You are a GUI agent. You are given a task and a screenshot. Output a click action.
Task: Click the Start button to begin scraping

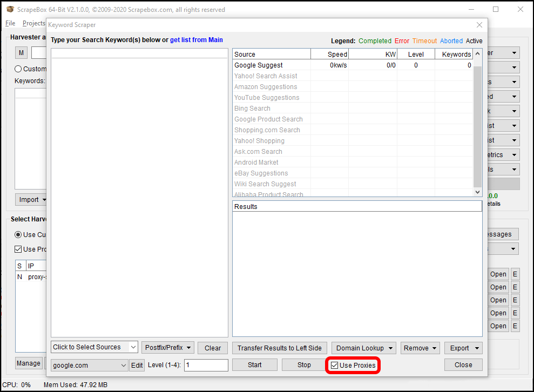(254, 365)
